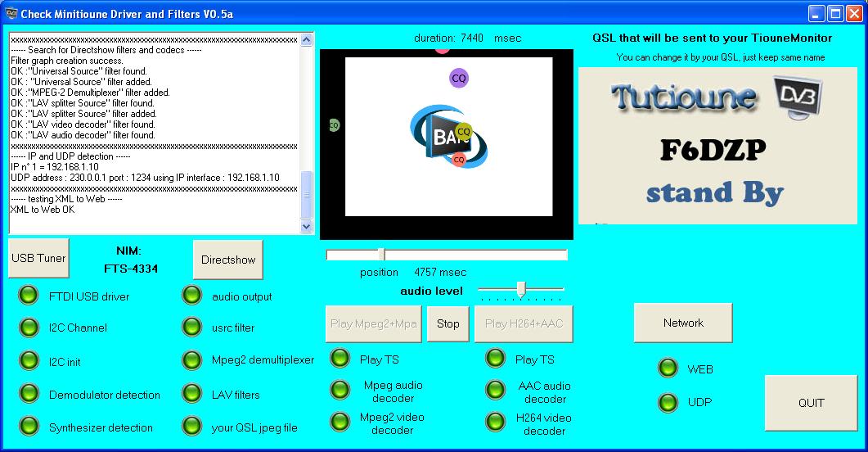Click the Synthesizer detection status LED

[x=29, y=426]
